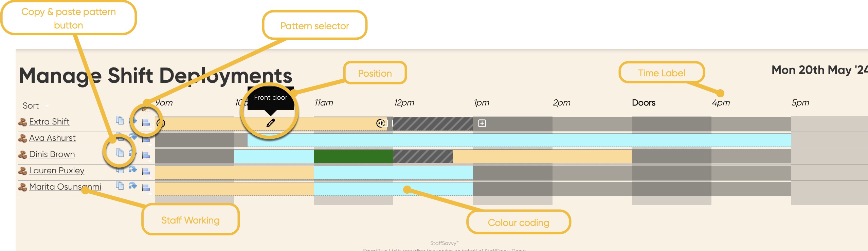Click the plus icon in Extra Shift row
Image resolution: width=868 pixels, height=251 pixels.
(482, 123)
